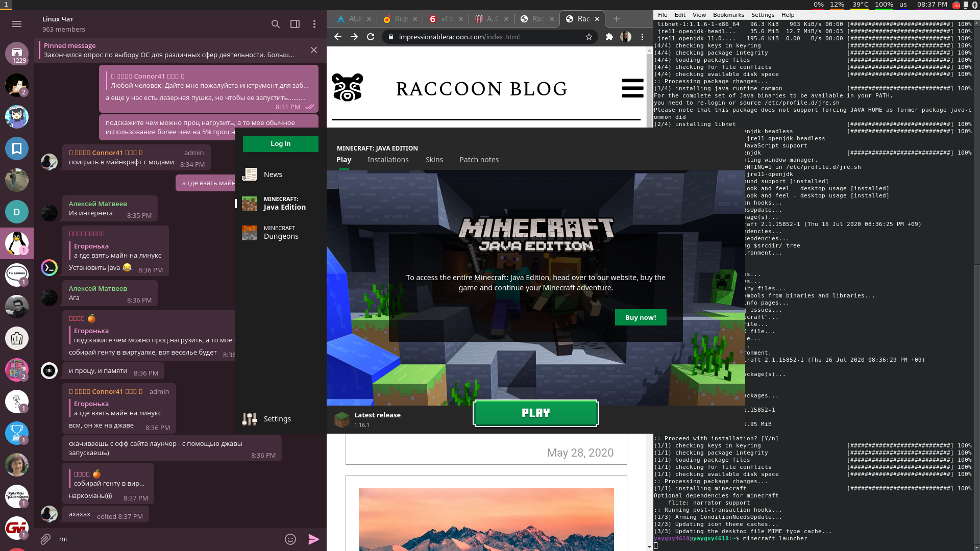Click May 28, 2020 blog date

point(580,453)
